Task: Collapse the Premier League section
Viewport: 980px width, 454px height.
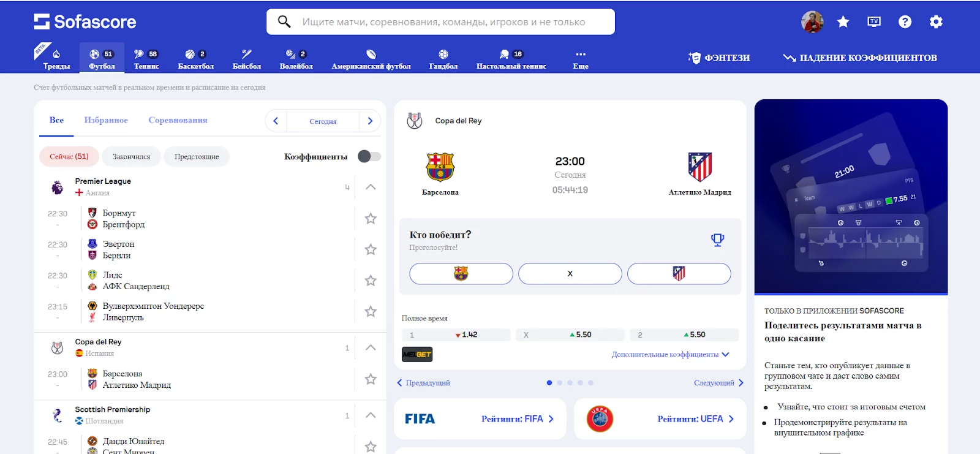Action: [371, 187]
